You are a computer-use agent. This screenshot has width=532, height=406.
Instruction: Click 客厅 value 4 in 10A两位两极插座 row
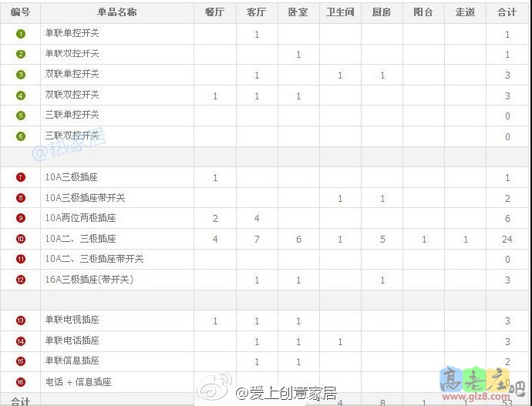click(x=257, y=219)
